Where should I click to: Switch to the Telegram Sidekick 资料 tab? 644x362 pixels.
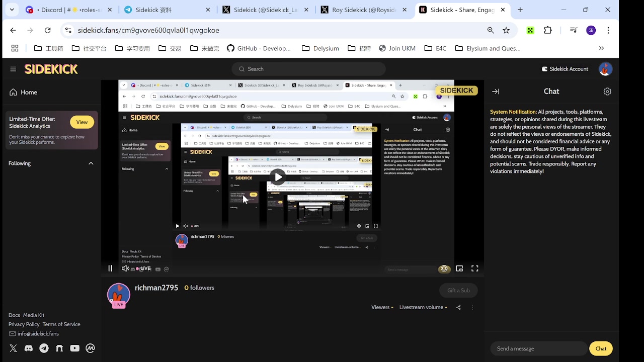pos(168,10)
